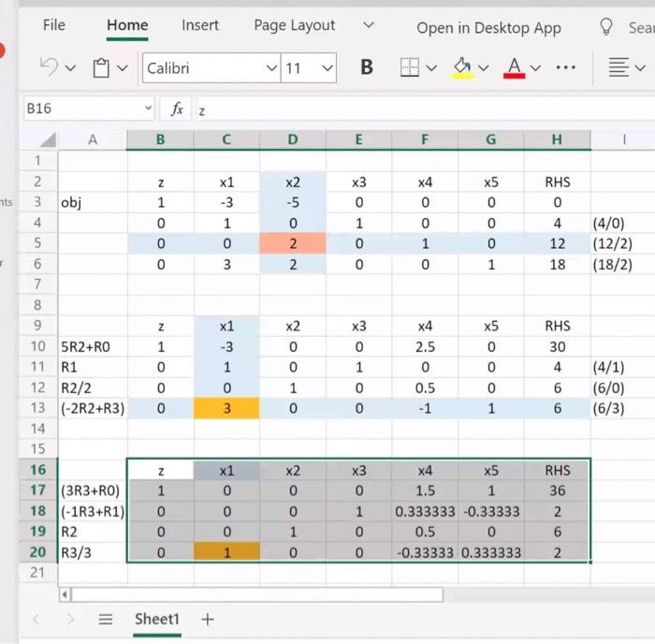Click the horizontal scrollbar track
Image resolution: width=655 pixels, height=644 pixels.
[257, 593]
